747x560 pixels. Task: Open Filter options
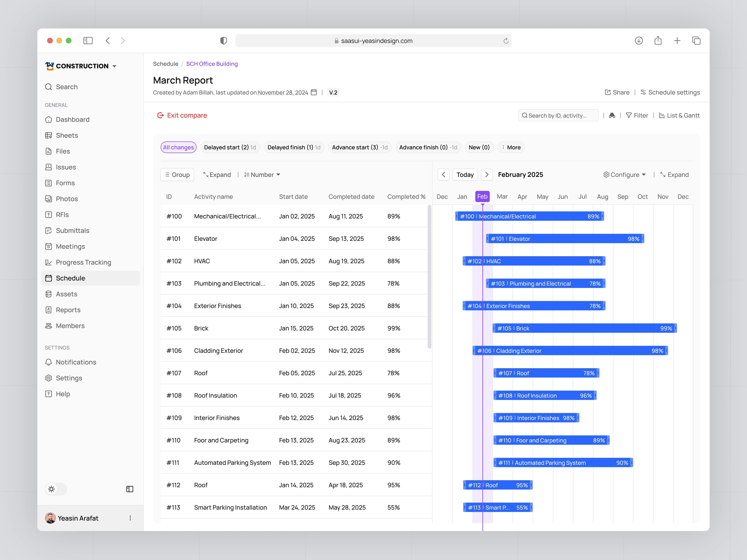(x=637, y=115)
